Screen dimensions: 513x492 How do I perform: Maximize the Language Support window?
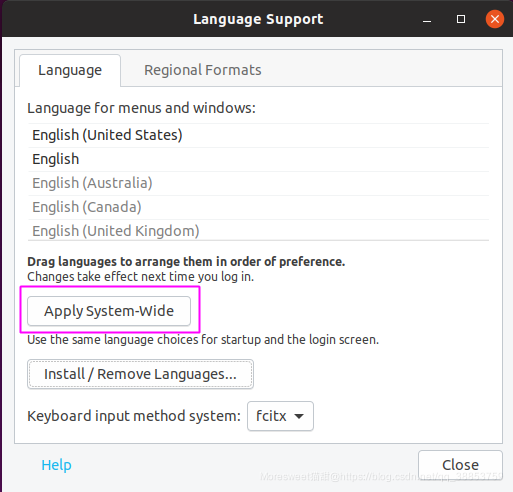pos(461,19)
